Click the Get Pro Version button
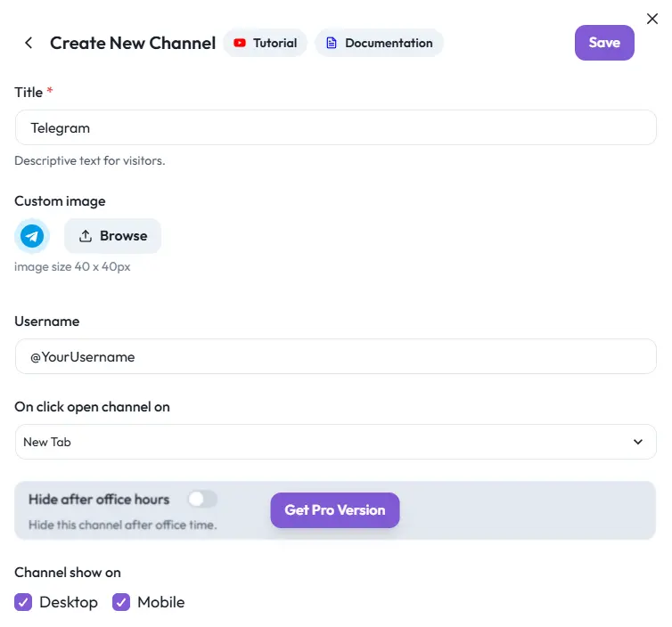672x627 pixels. 335,510
